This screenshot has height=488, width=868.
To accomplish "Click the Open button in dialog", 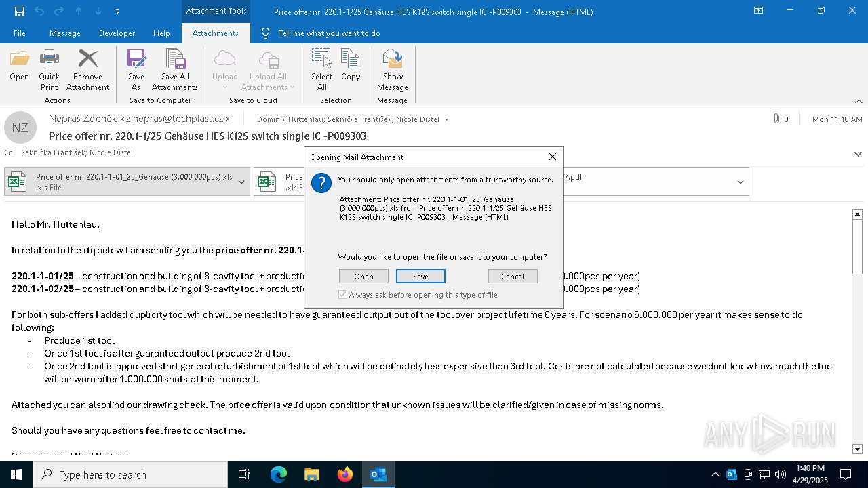I will pos(363,276).
